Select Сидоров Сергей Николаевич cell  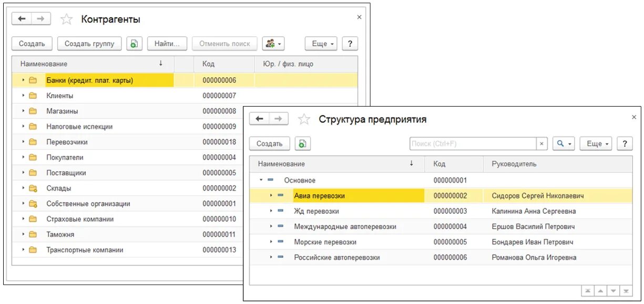(x=557, y=195)
